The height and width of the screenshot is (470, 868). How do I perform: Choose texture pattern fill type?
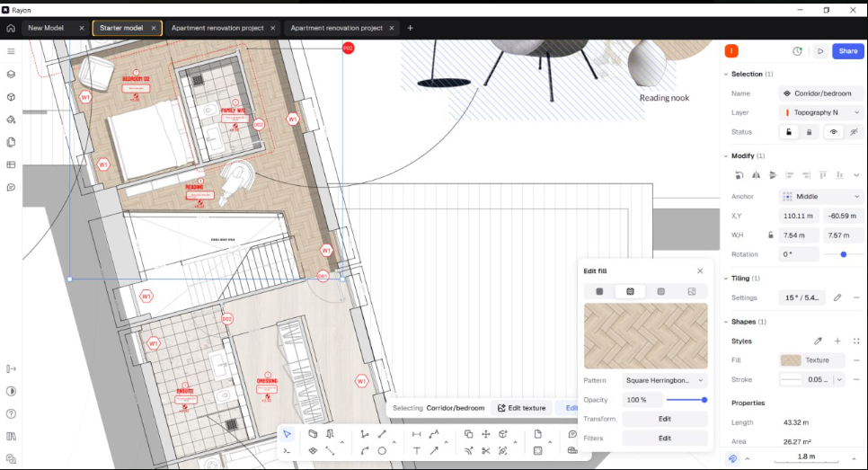pos(630,292)
